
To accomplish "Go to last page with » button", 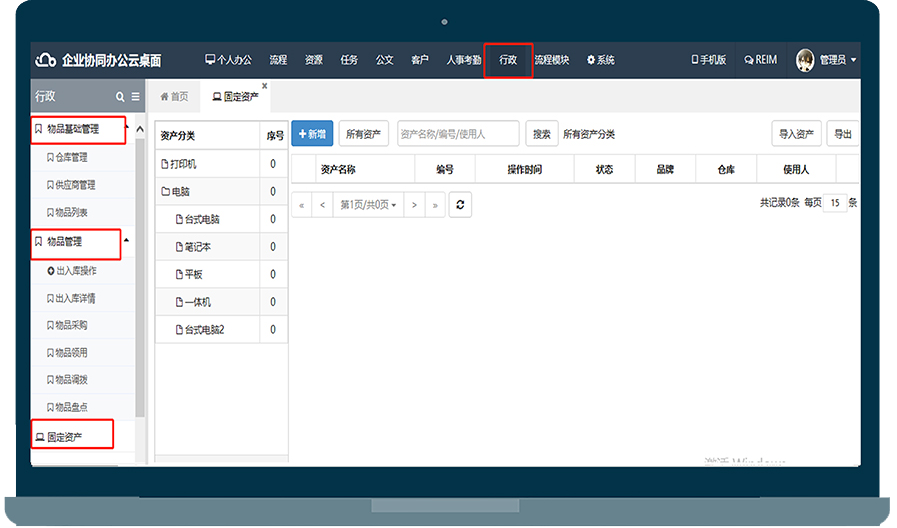I will pos(435,205).
